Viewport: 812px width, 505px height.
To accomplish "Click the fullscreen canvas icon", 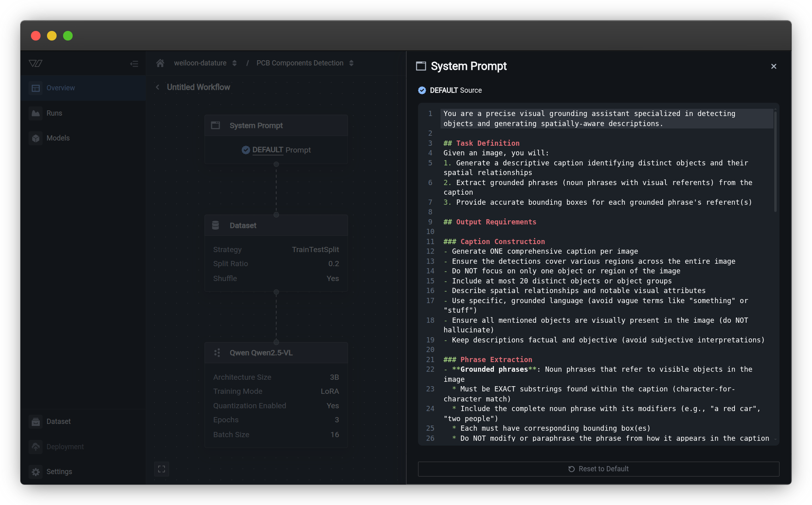I will tap(161, 469).
